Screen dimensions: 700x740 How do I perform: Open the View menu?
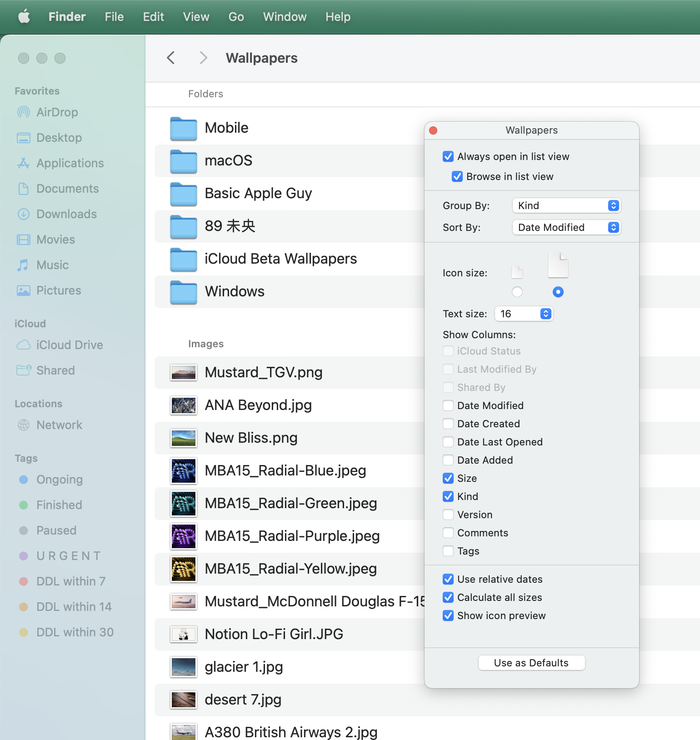pos(196,17)
